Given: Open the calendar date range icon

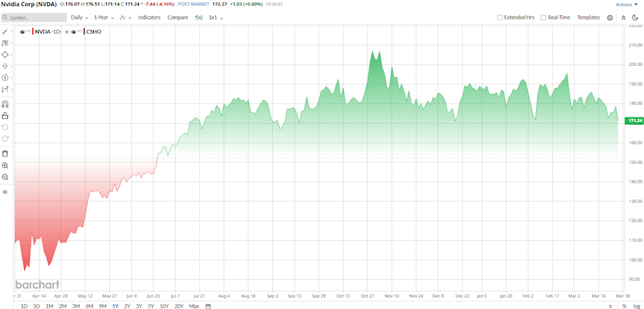Looking at the screenshot, I should (208, 306).
